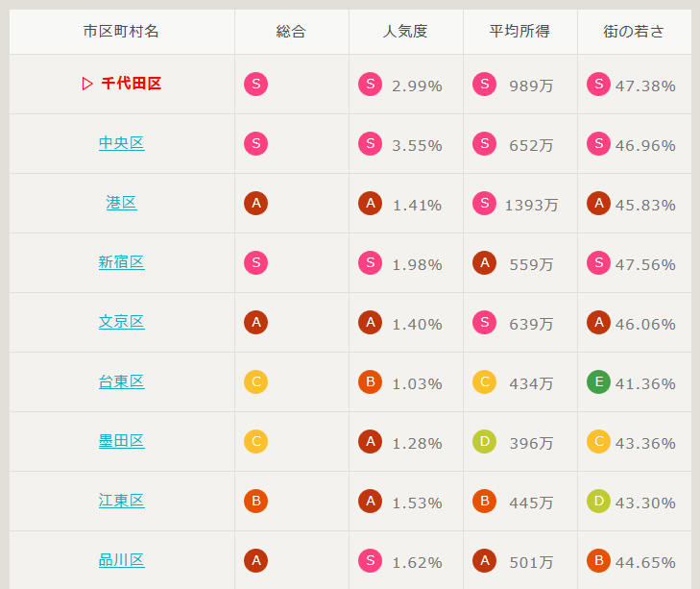Screen dimensions: 700x589
Task: Open the 品川区 link
Action: (121, 560)
